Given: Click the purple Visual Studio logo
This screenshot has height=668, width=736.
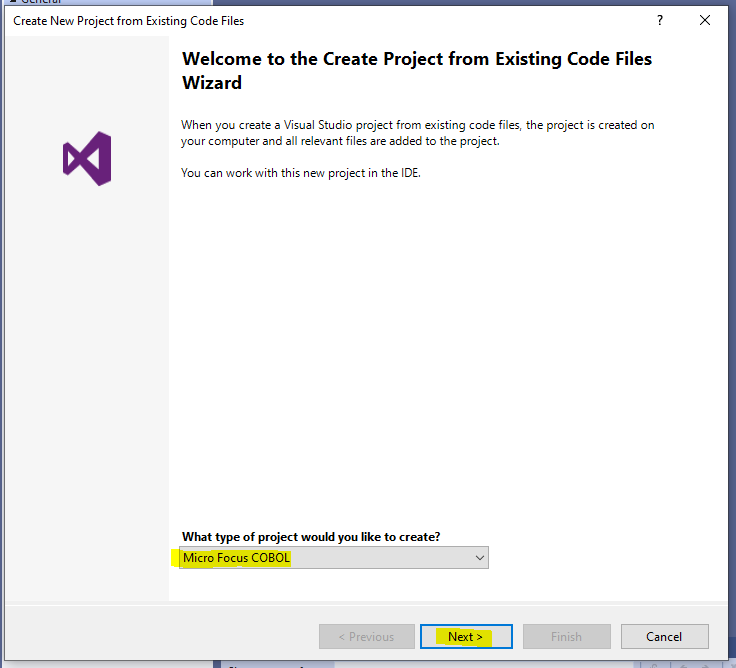Looking at the screenshot, I should pyautogui.click(x=87, y=159).
